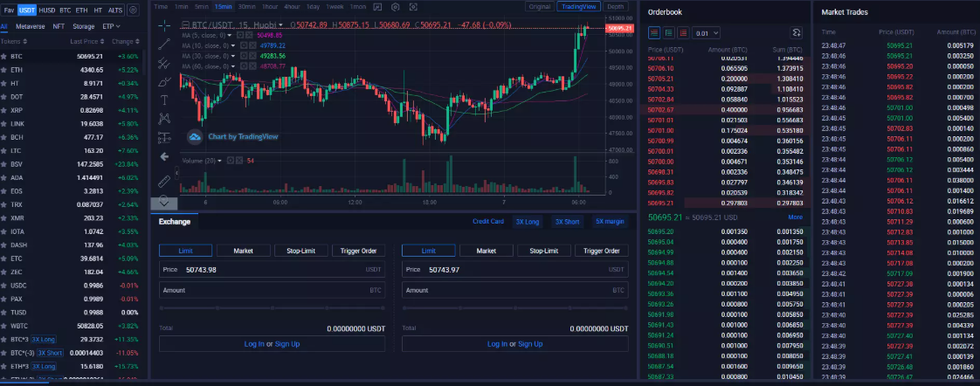Click the 5X margin button
This screenshot has height=386, width=980.
(610, 221)
